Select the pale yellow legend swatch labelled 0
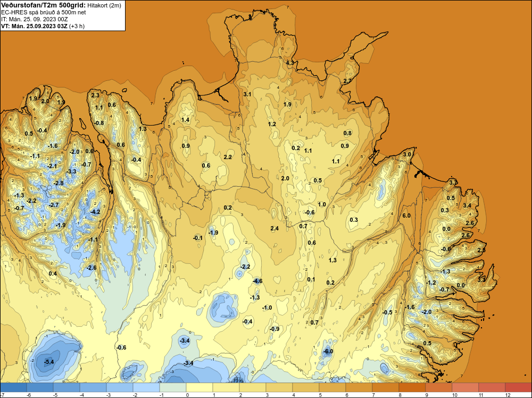Viewport: 532px width, 398px height. (199, 387)
